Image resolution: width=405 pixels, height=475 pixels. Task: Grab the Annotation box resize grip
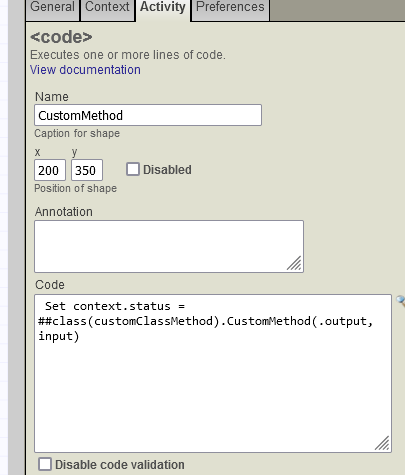[294, 263]
